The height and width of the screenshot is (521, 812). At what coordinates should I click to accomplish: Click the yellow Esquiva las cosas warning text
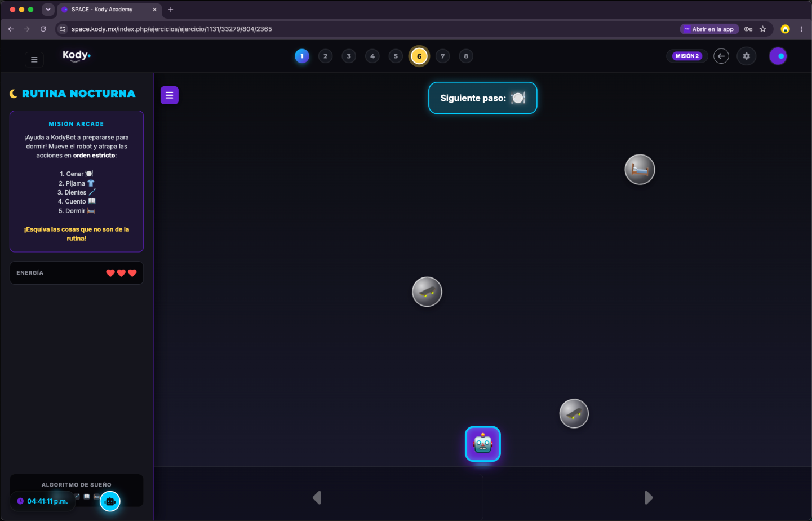tap(77, 234)
